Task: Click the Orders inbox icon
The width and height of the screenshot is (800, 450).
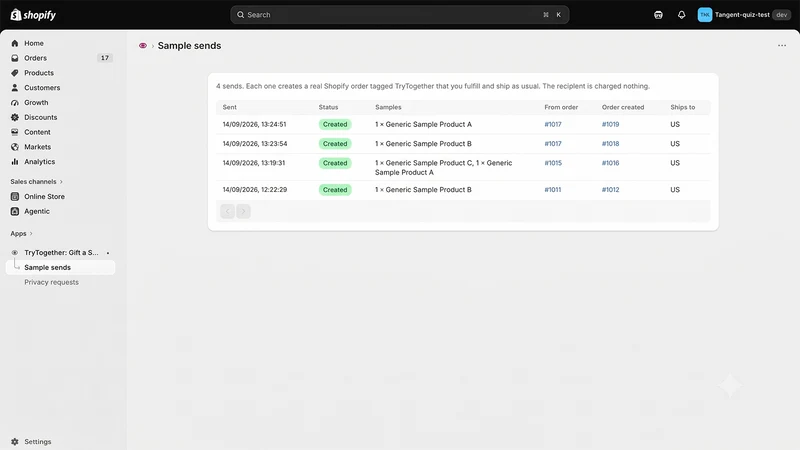Action: pos(15,58)
